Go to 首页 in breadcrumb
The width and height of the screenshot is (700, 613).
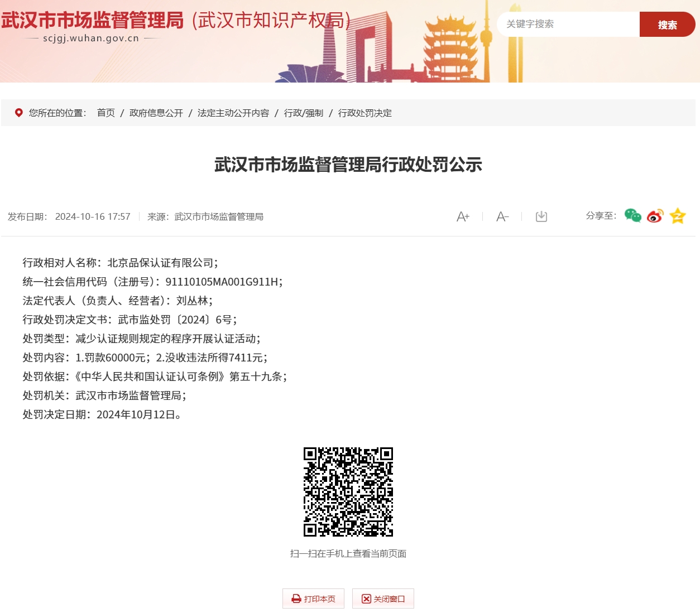(x=106, y=113)
